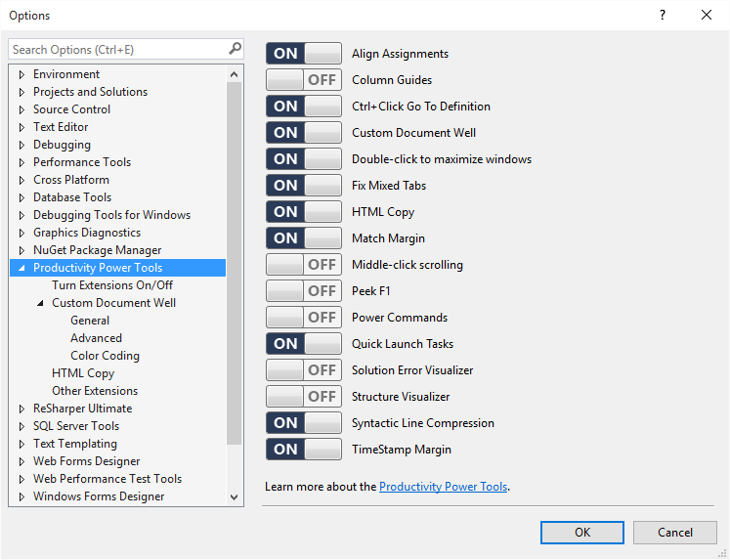This screenshot has height=560, width=730.
Task: Expand ReSharper Ultimate node arrow
Action: coord(21,409)
